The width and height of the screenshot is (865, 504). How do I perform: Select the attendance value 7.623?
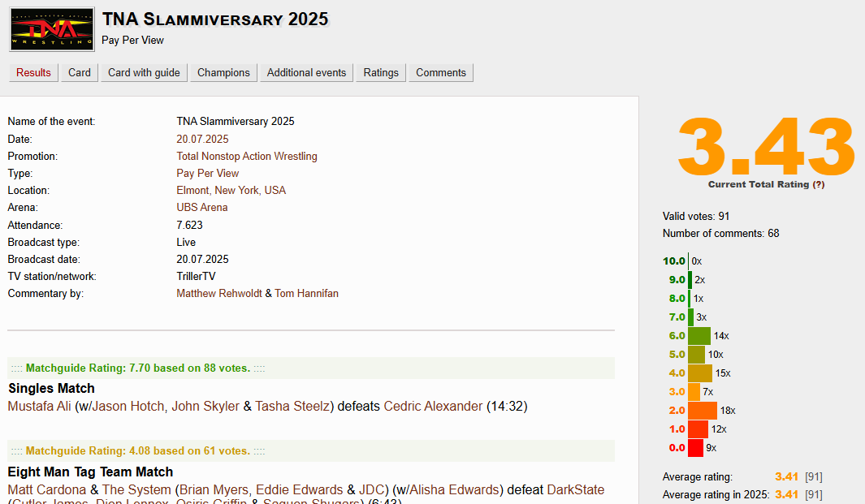[190, 225]
